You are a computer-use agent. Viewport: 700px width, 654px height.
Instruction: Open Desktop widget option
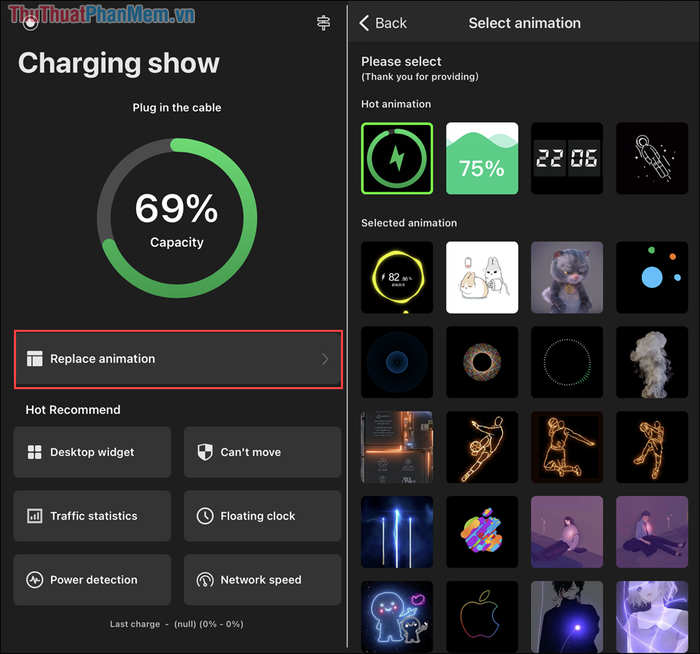pos(93,452)
